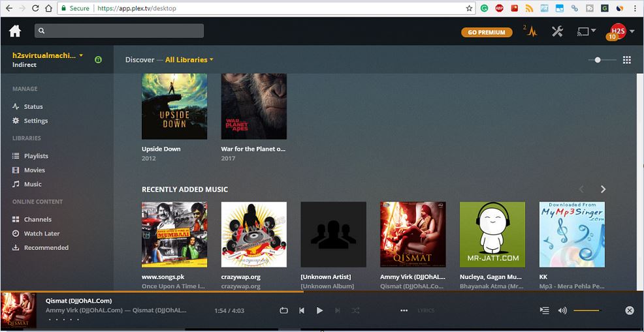Open the Upside Down movie poster

tap(174, 107)
